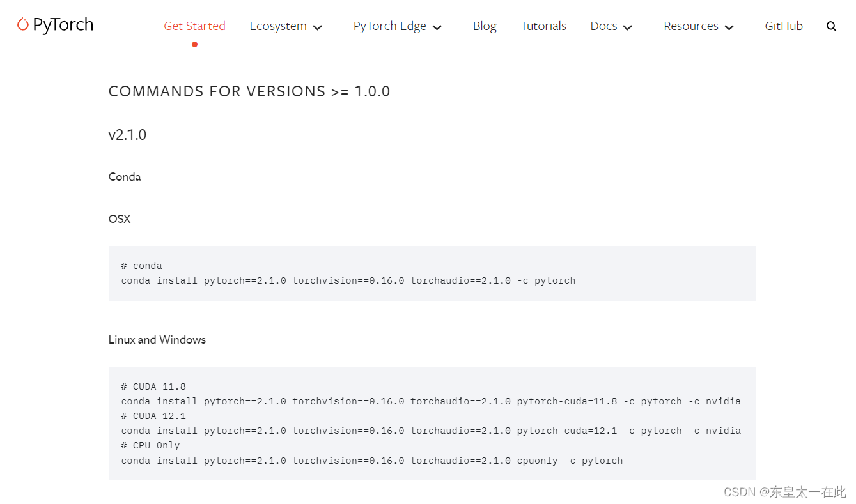Click the conda command with cpuonly
This screenshot has width=856, height=504.
371,461
